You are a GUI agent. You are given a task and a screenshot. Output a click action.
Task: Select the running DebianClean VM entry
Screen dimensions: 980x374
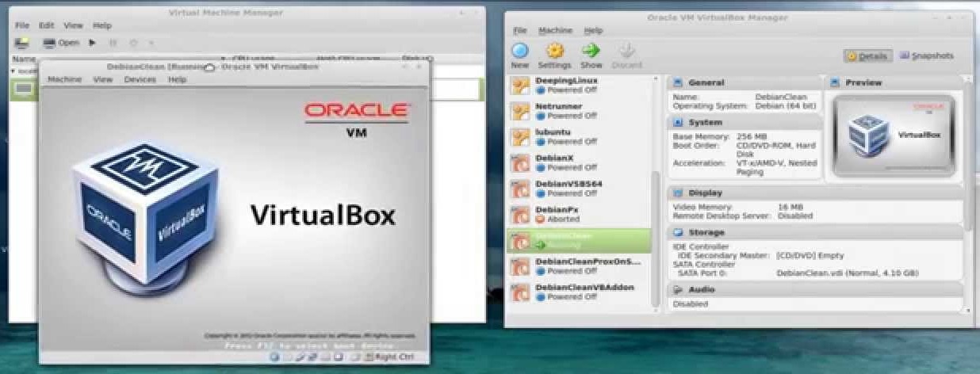click(578, 240)
